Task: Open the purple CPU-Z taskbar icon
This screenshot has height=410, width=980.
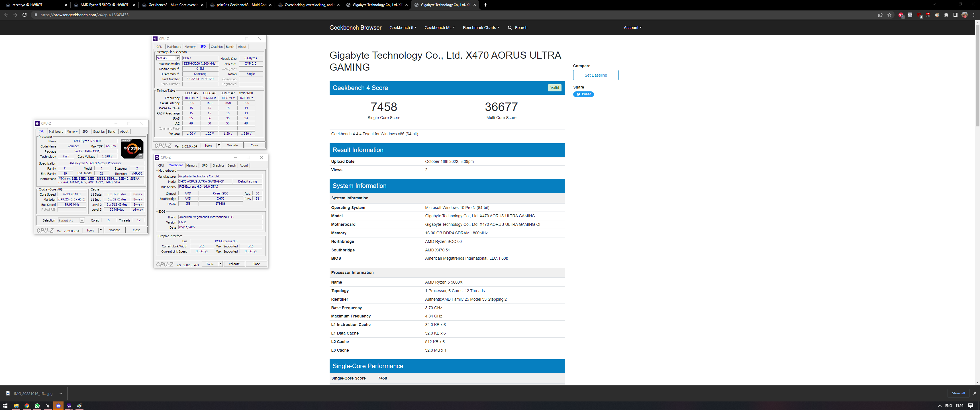Action: tap(69, 406)
